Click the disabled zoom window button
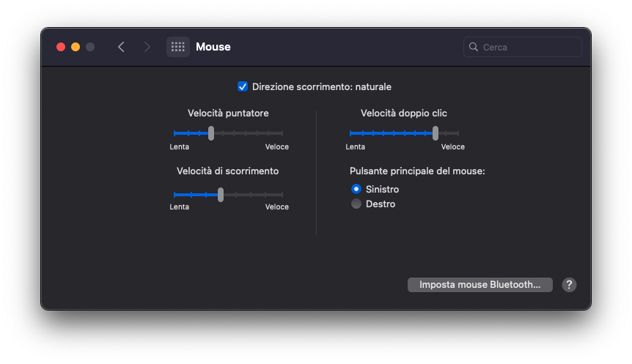This screenshot has width=632, height=364. pyautogui.click(x=90, y=47)
